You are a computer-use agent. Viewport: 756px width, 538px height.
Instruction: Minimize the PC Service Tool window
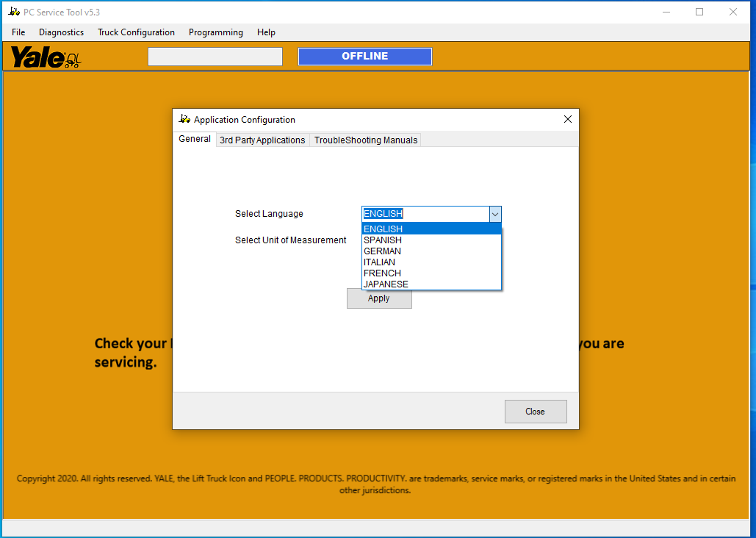click(666, 12)
